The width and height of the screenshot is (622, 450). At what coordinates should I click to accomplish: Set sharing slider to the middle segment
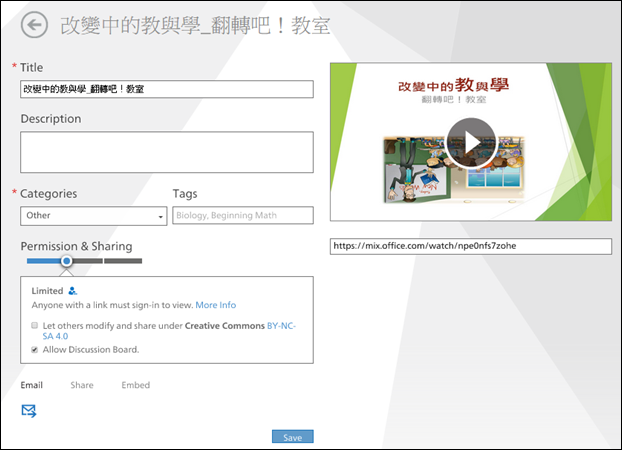[87, 261]
